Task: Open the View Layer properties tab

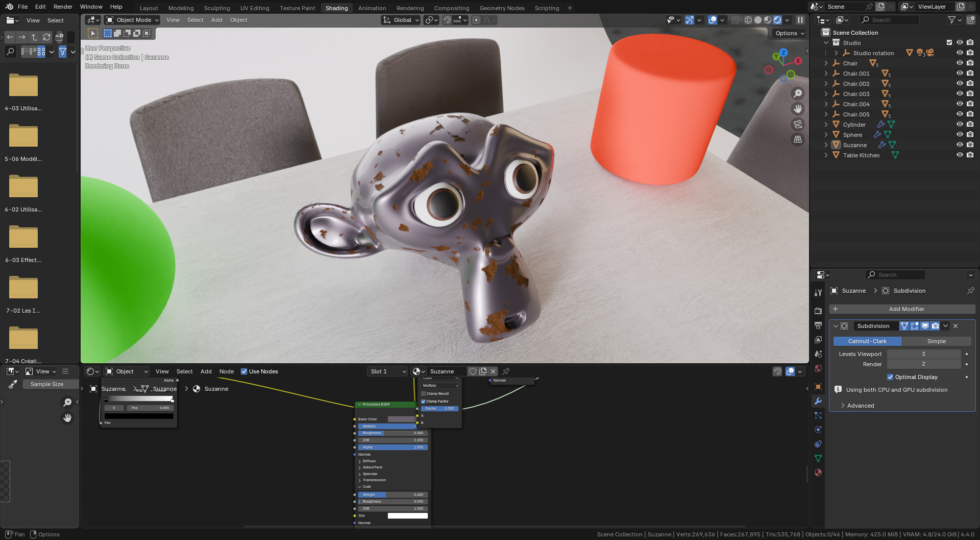Action: [818, 340]
